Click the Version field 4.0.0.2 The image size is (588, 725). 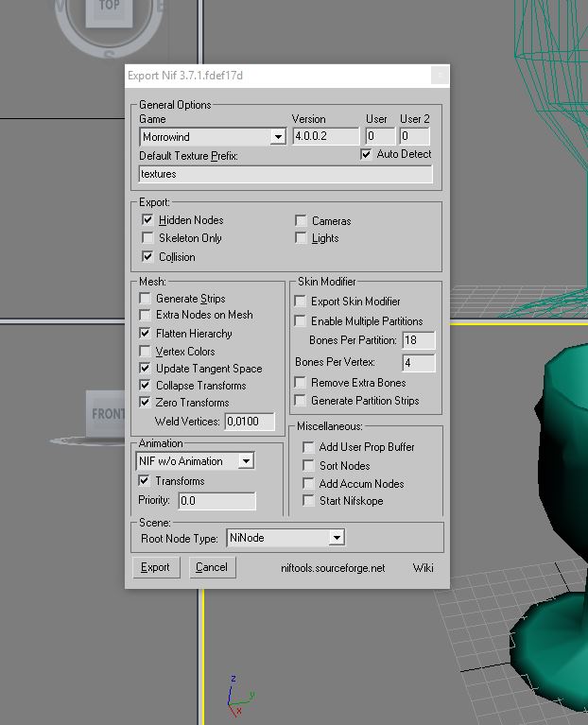[x=326, y=136]
